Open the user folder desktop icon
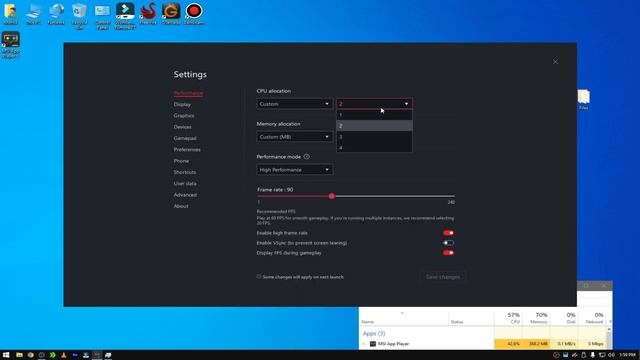640x360 pixels. 11,14
